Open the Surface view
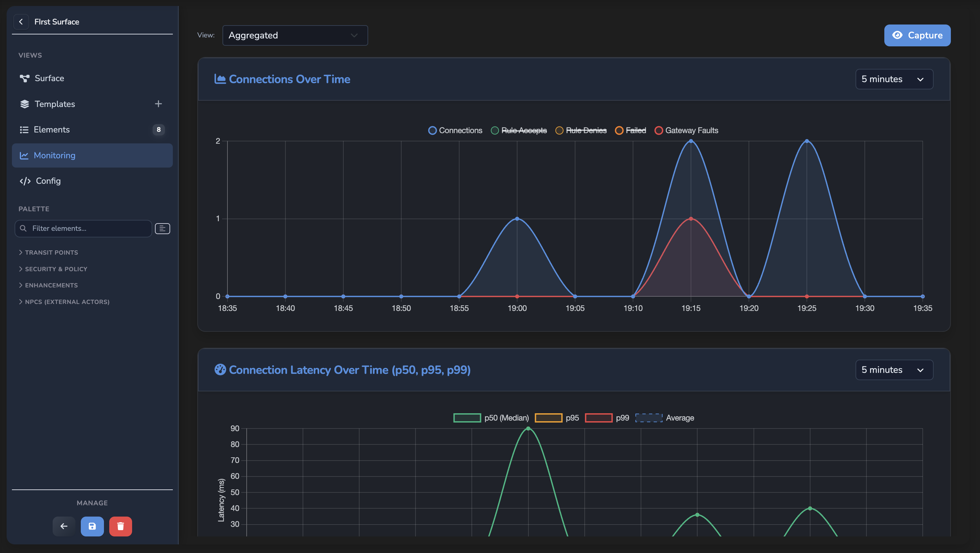 [92, 78]
